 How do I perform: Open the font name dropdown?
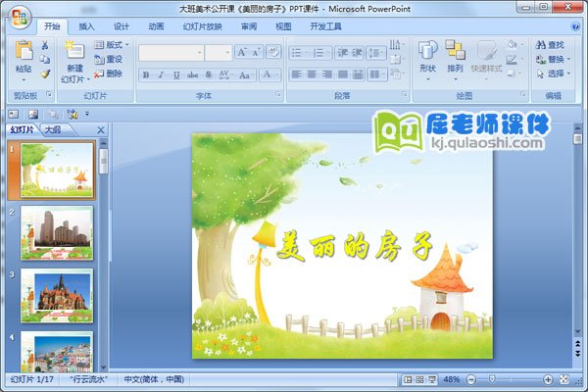(x=200, y=53)
